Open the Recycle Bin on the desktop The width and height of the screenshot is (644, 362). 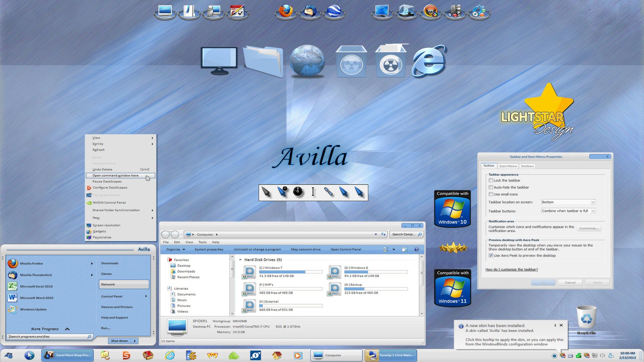(x=586, y=320)
